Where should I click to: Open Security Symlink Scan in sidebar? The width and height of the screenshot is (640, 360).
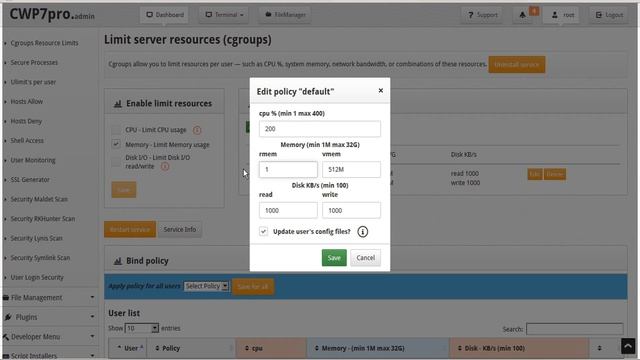40,258
